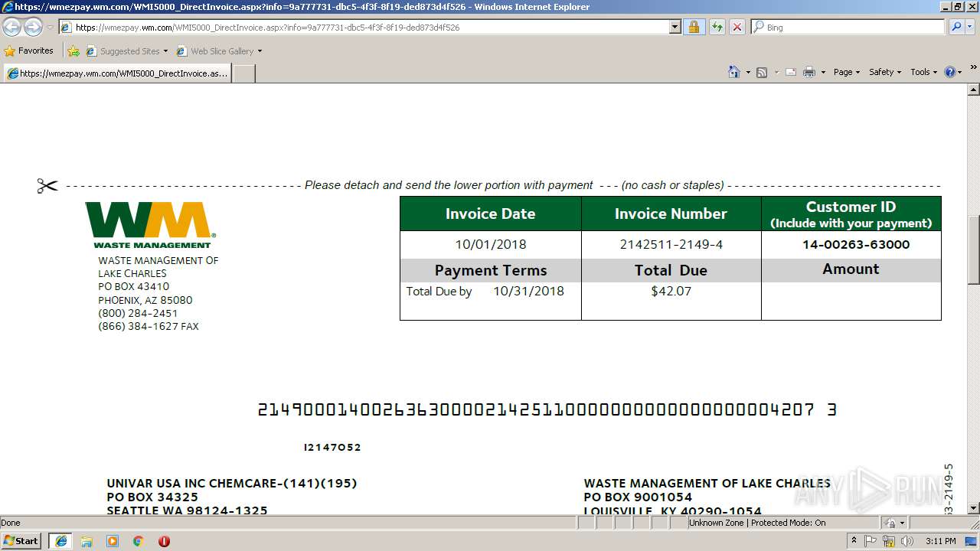Click the Total Due amount $42.07
The height and width of the screenshot is (551, 980).
[671, 292]
